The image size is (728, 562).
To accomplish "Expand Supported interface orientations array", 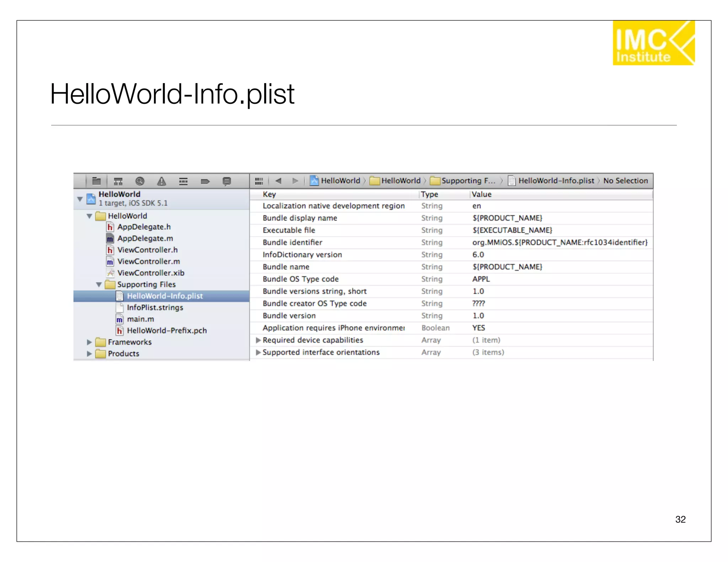I will [258, 352].
